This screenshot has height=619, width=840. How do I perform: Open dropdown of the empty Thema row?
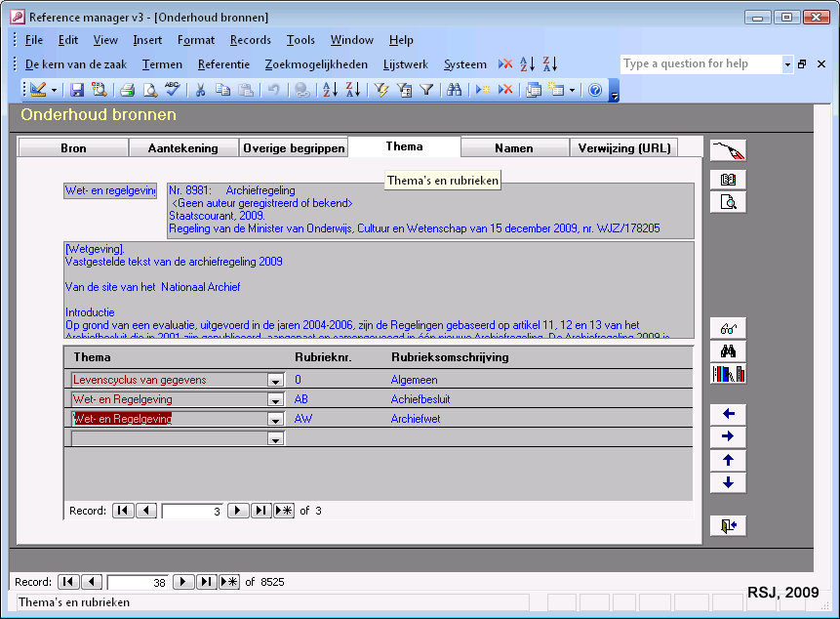[x=276, y=439]
